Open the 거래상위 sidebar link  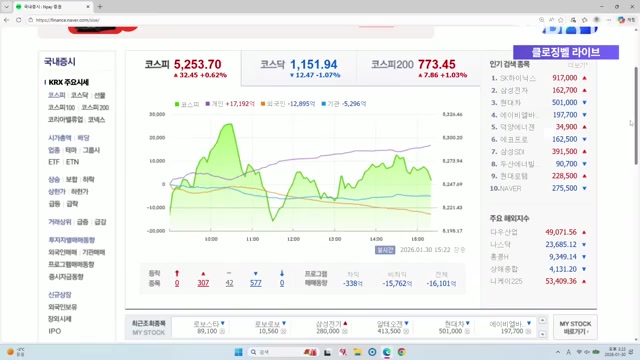[x=60, y=222]
